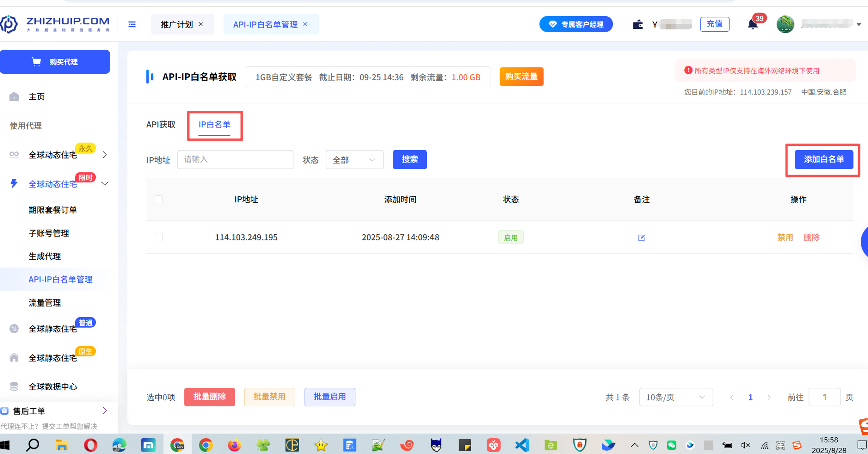Tick checkbox for 114.103.249.195 row
The width and height of the screenshot is (868, 454).
tap(159, 237)
